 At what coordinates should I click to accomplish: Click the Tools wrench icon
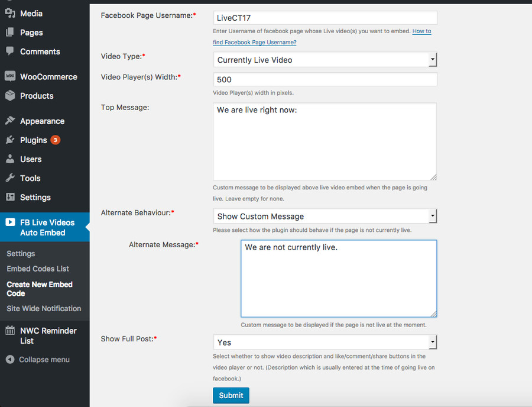coord(10,178)
